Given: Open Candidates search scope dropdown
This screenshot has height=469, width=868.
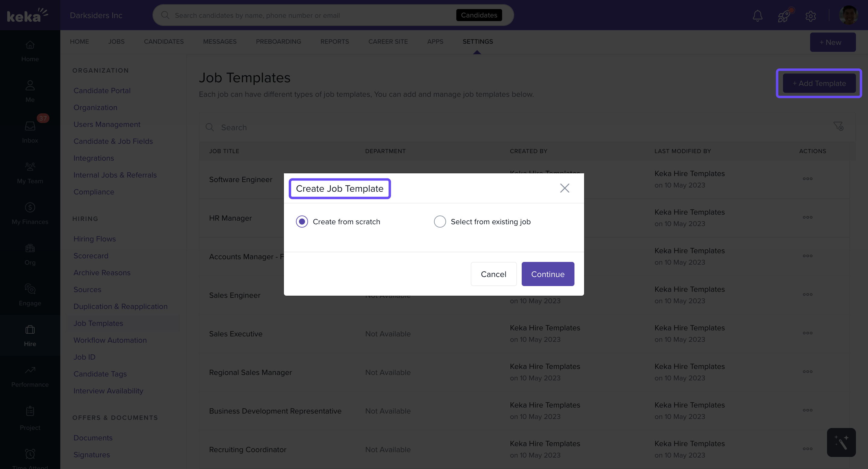Looking at the screenshot, I should 479,15.
